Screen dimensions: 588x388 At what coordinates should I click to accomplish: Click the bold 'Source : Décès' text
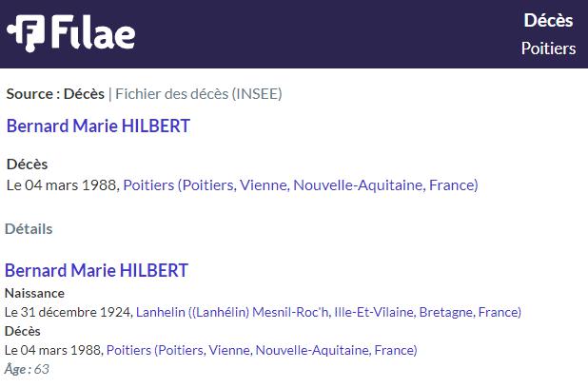click(55, 94)
